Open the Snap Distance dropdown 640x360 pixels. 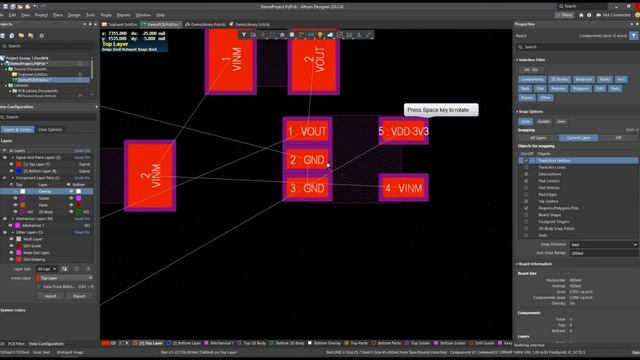604,244
